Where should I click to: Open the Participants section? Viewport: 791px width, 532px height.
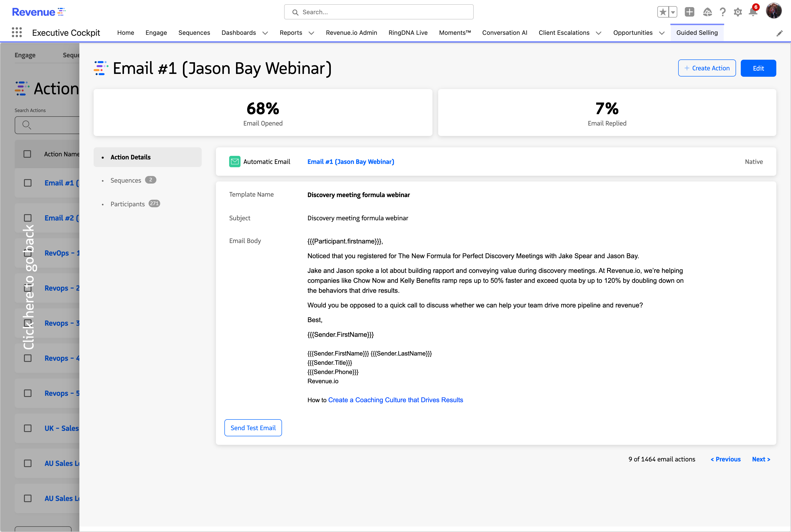[127, 204]
